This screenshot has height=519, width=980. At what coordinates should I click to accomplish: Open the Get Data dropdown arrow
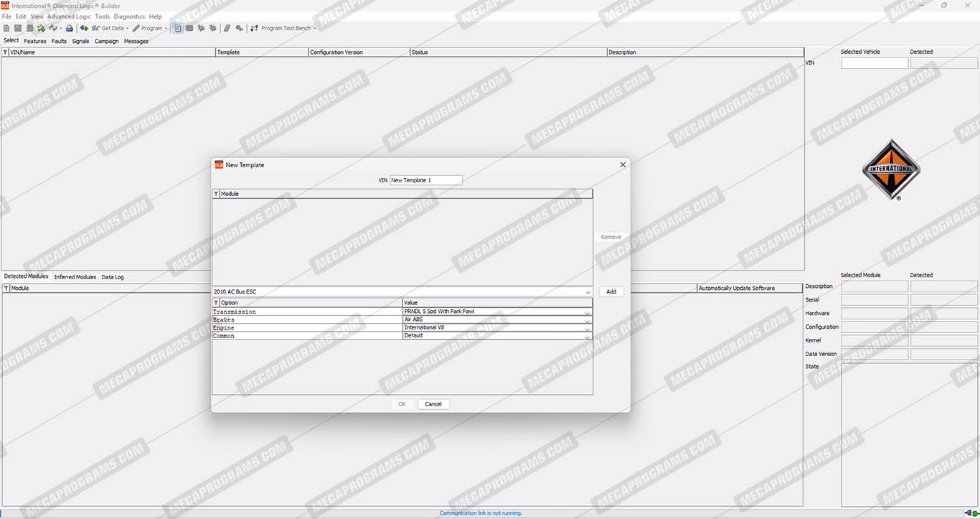[x=127, y=28]
